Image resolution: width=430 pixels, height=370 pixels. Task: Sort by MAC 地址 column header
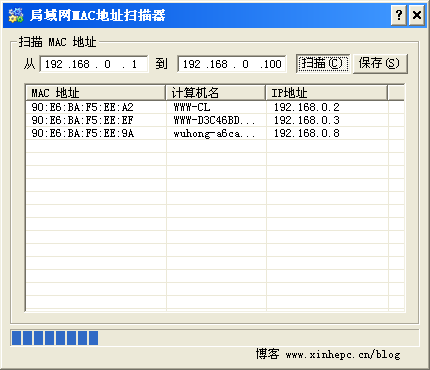(96, 93)
